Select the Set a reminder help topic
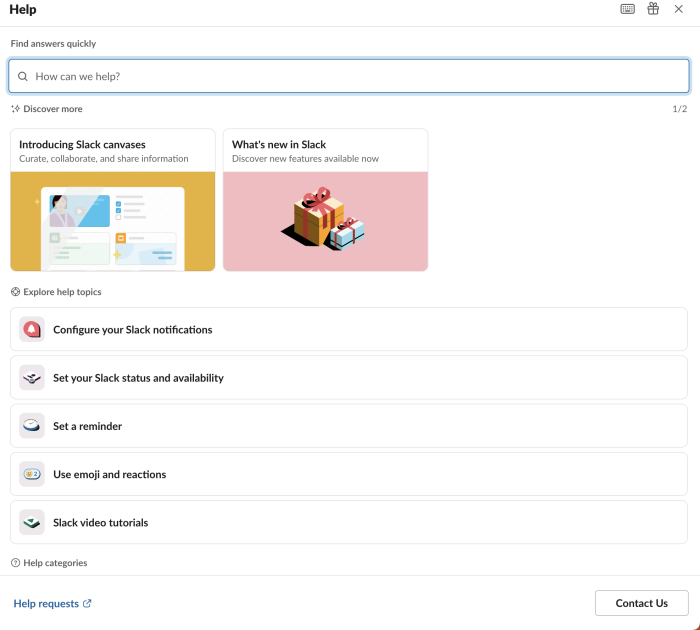 [349, 426]
